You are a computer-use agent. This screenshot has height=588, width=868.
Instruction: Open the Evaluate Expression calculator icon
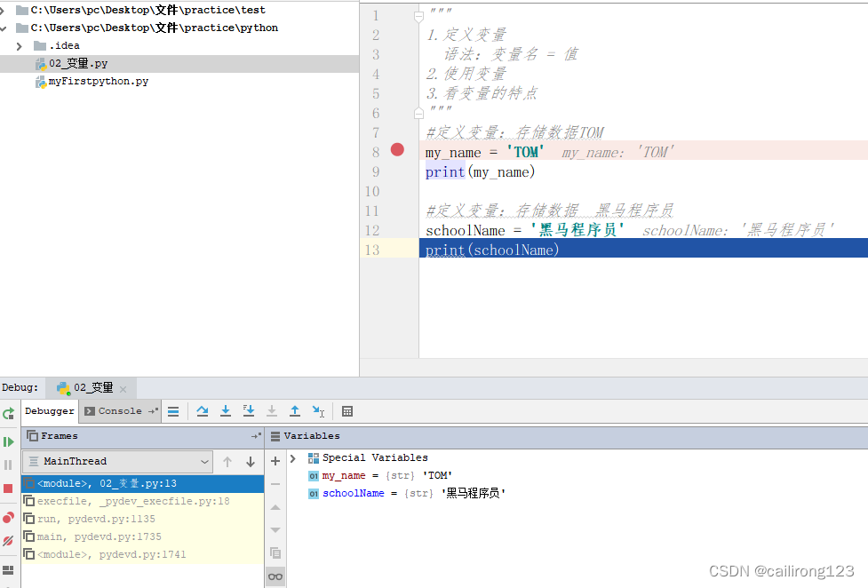(x=346, y=410)
